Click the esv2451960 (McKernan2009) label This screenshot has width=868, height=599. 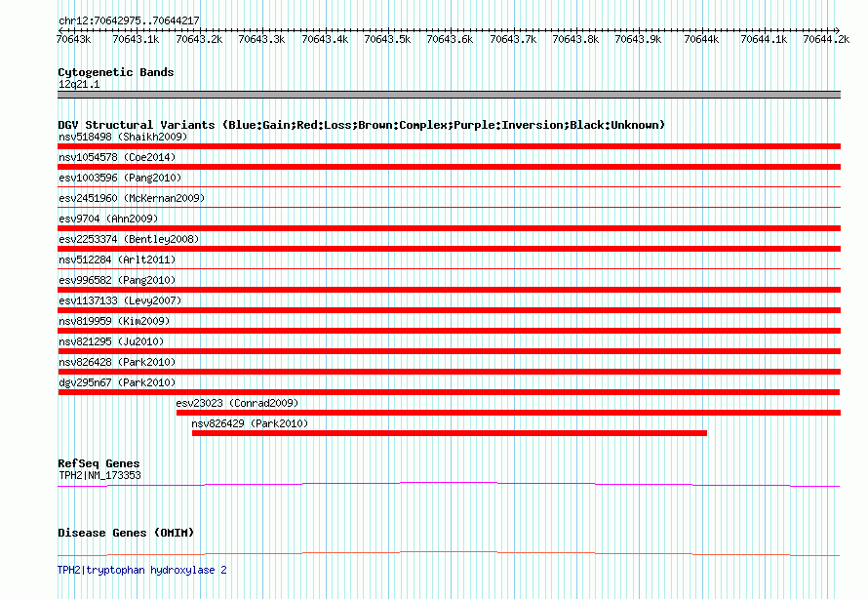pyautogui.click(x=132, y=198)
